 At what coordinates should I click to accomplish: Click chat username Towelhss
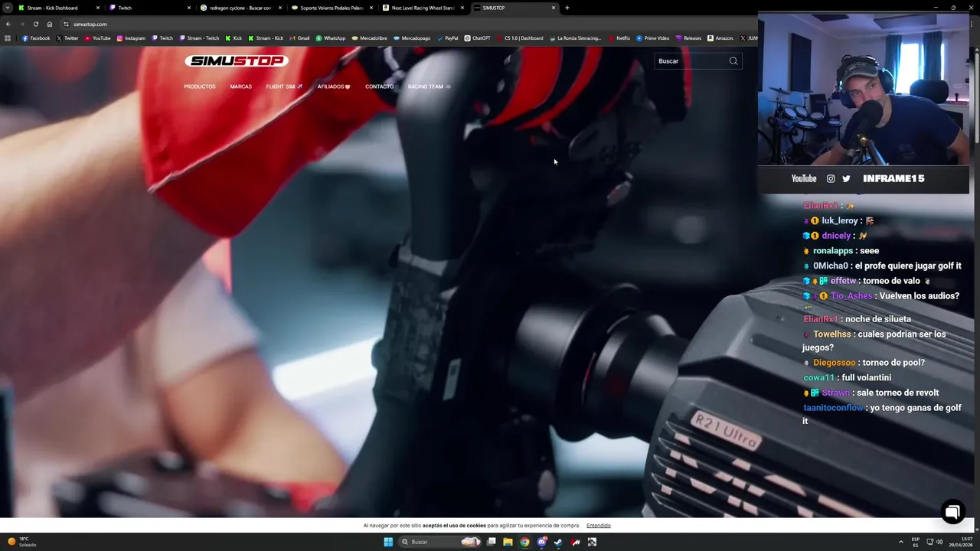(831, 334)
